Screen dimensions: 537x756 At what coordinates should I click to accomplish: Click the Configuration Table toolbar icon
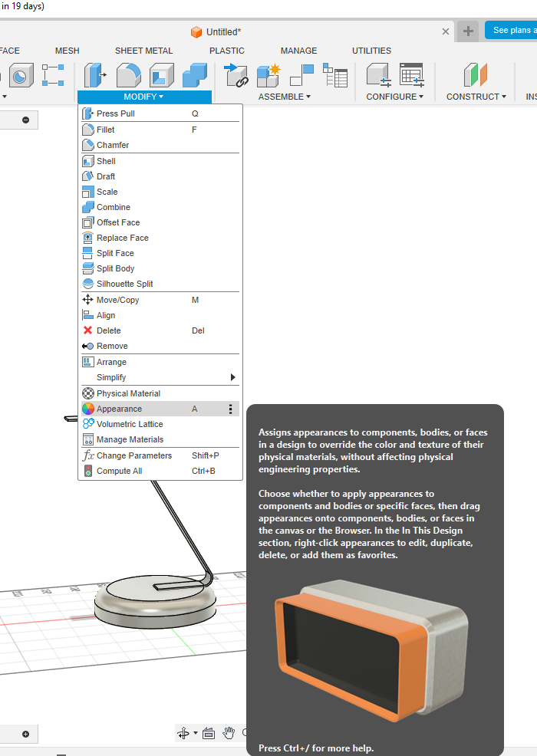[x=411, y=75]
